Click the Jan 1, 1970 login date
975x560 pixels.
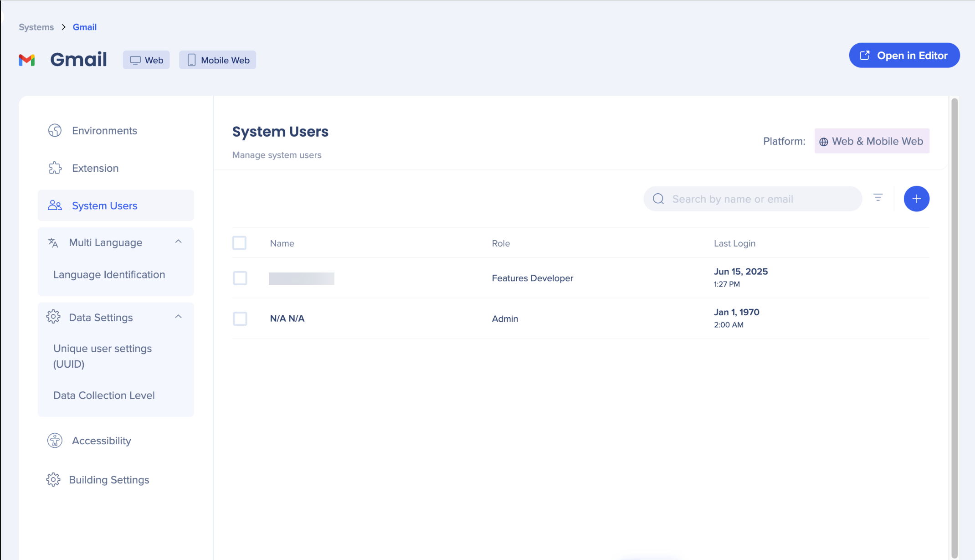(736, 312)
